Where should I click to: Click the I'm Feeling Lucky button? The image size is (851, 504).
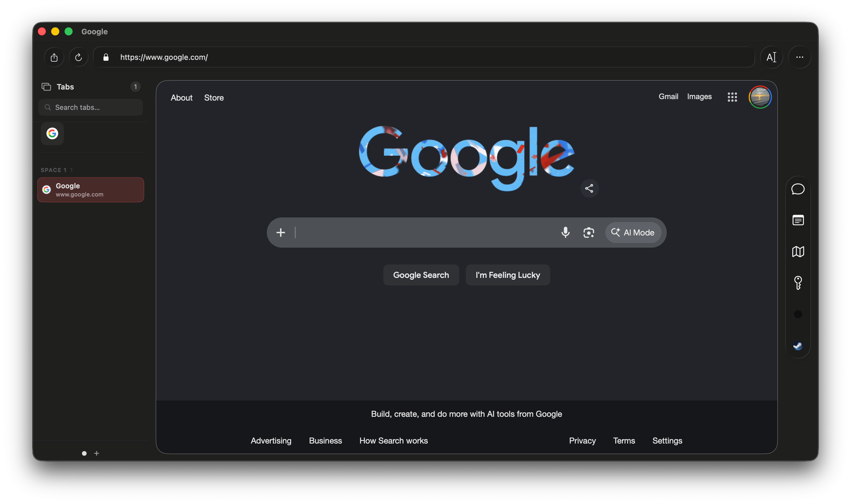[x=508, y=275]
